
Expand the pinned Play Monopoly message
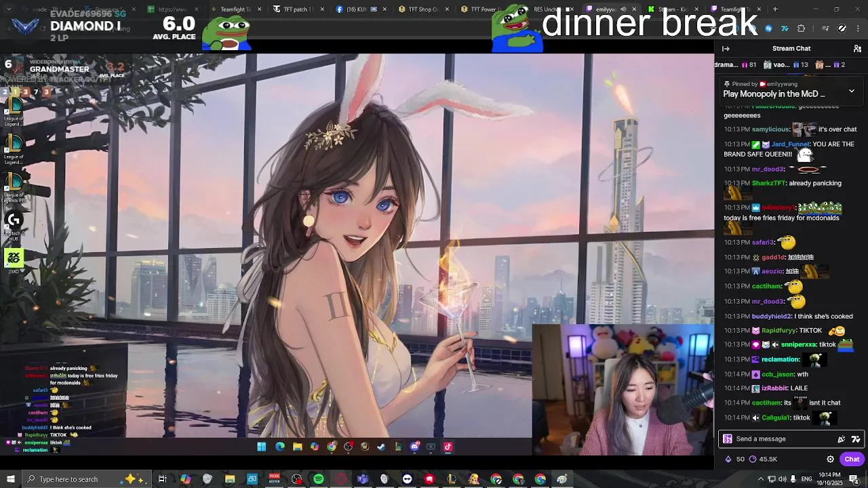click(851, 91)
